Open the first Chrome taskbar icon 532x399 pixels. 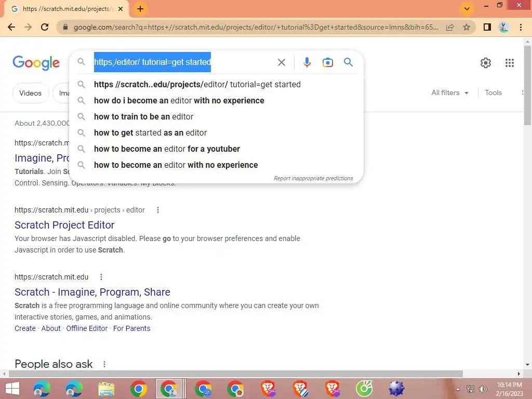(138, 389)
